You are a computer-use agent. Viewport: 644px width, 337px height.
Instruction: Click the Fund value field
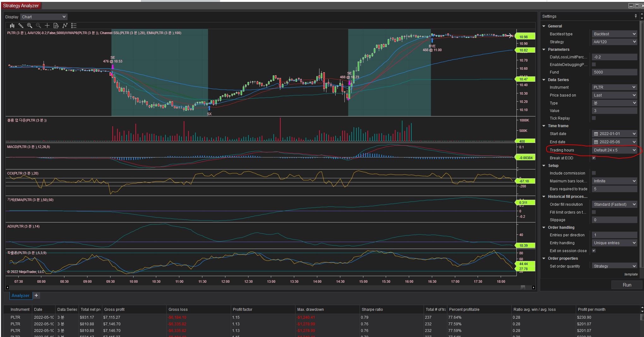[x=614, y=72]
